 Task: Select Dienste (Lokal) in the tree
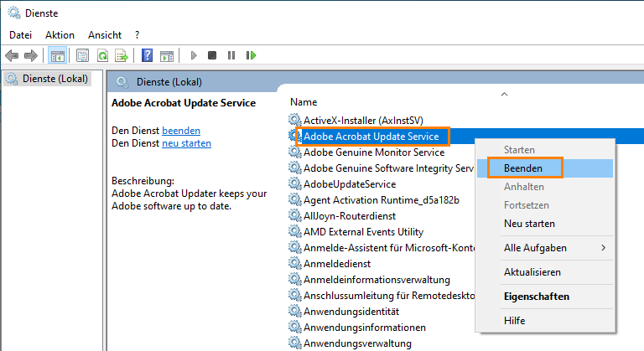[x=48, y=79]
